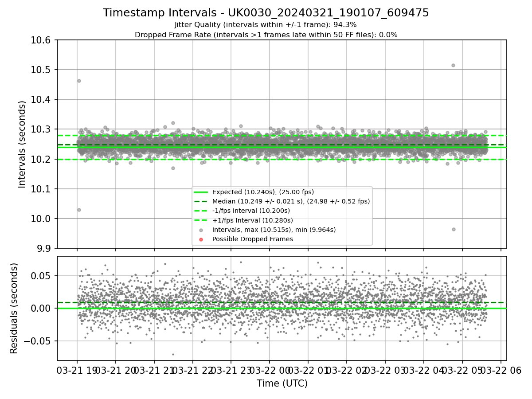The image size is (532, 399).
Task: Select the Jitter Quality 94.3% subtitle
Action: point(266,25)
